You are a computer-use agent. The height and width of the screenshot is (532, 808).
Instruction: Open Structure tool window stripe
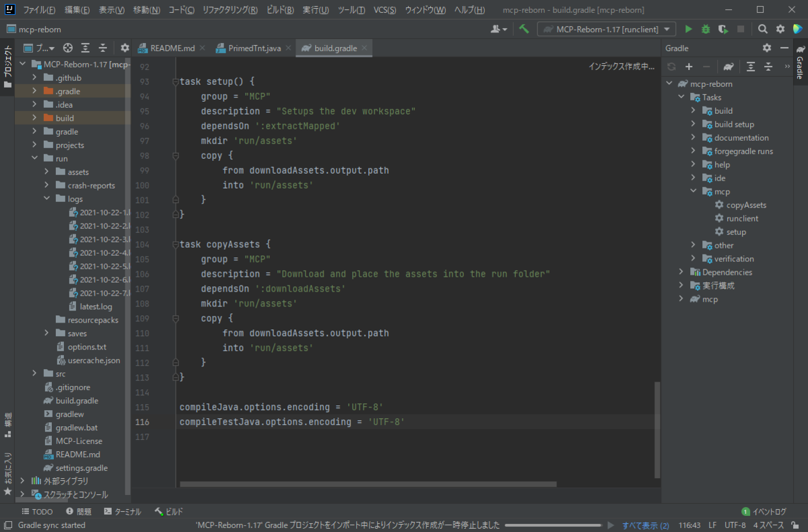pos(7,425)
